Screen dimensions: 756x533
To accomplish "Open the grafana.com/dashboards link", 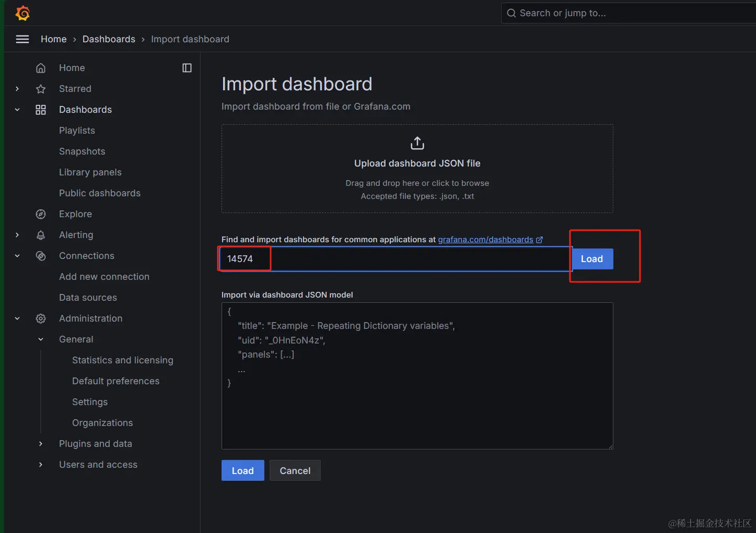I will point(485,240).
